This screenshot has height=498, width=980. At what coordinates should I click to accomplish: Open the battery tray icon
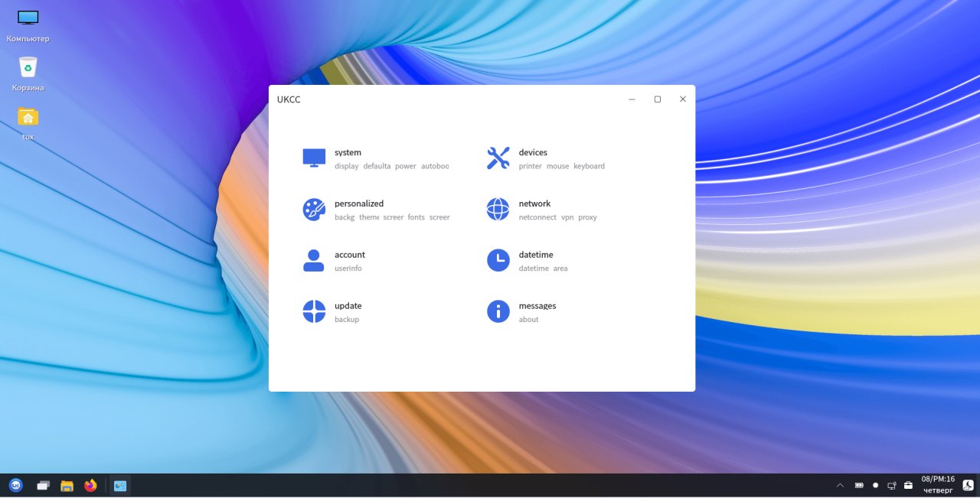coord(859,485)
